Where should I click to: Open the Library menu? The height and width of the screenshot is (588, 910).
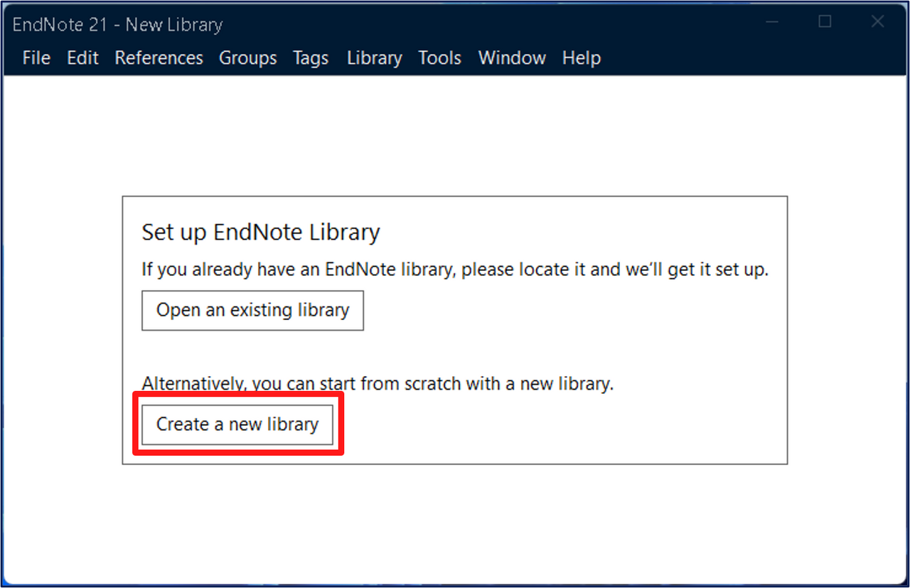(374, 58)
